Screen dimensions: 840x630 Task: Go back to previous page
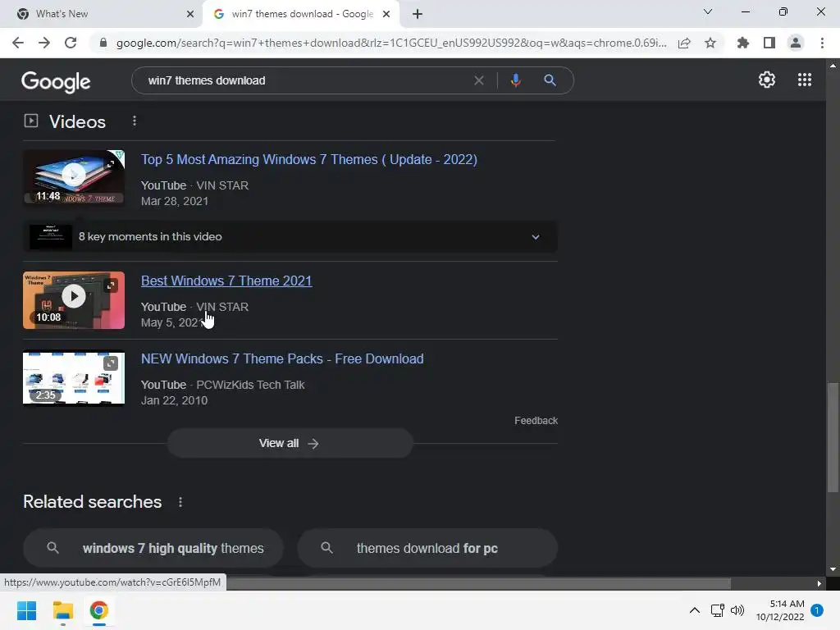pos(18,43)
